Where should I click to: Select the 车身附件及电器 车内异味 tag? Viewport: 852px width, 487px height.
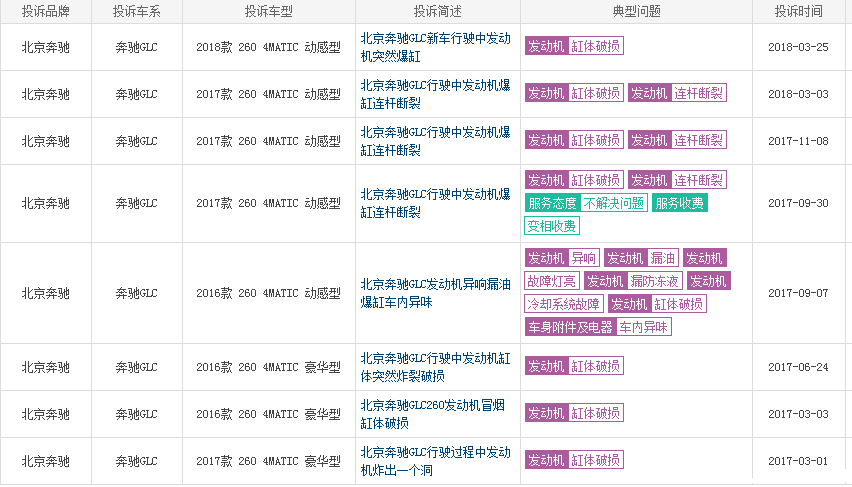tap(598, 327)
